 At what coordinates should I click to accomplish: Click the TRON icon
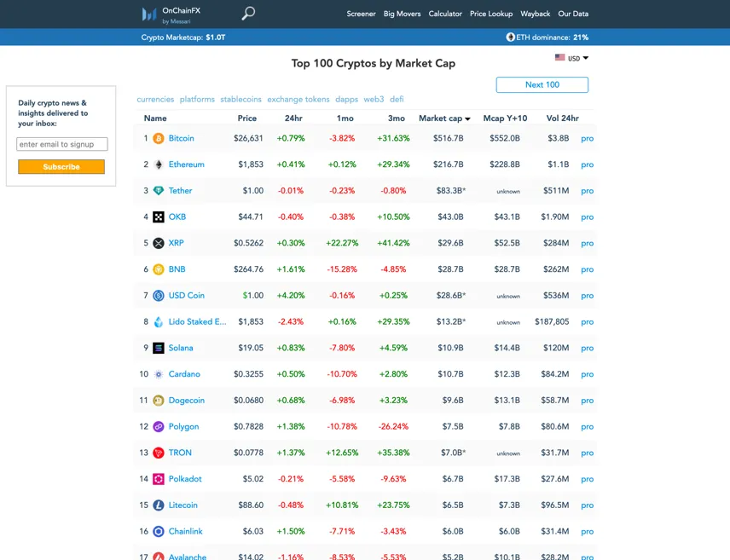(159, 453)
